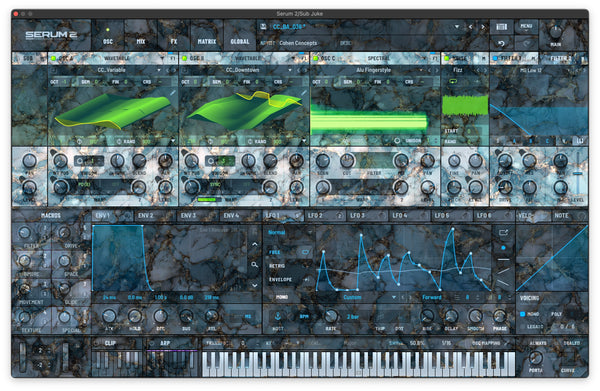
Task: Toggle the ARP power button
Action: tap(152, 343)
